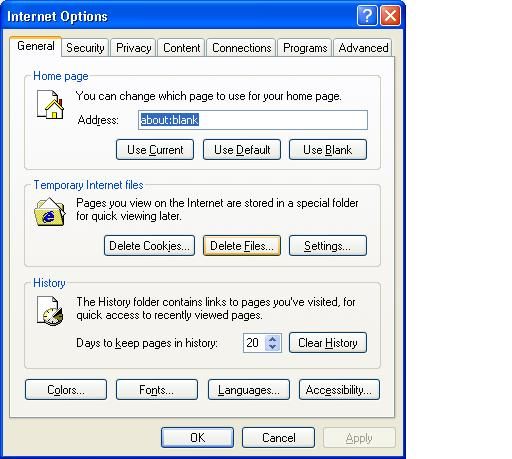The width and height of the screenshot is (512, 459).
Task: Click the History clock page icon
Action: [x=50, y=311]
